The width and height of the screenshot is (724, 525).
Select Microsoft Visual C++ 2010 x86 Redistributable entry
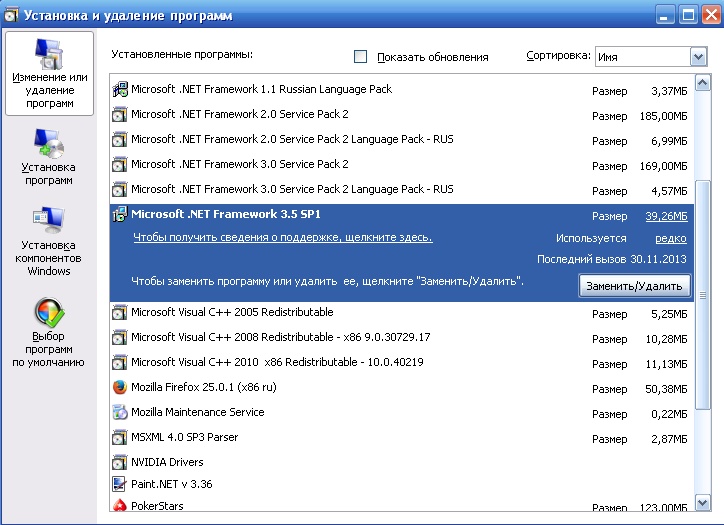pos(277,362)
